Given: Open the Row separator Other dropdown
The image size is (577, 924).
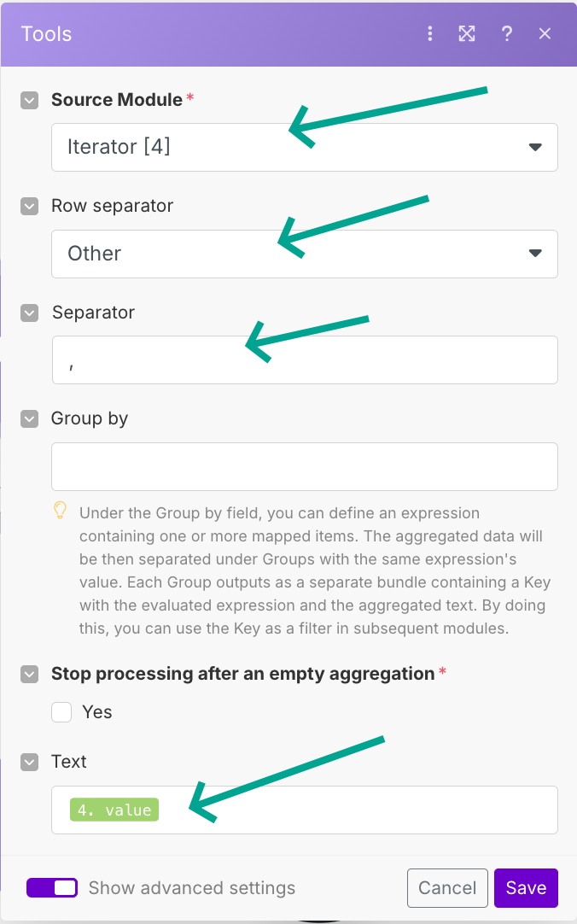Looking at the screenshot, I should pos(304,254).
